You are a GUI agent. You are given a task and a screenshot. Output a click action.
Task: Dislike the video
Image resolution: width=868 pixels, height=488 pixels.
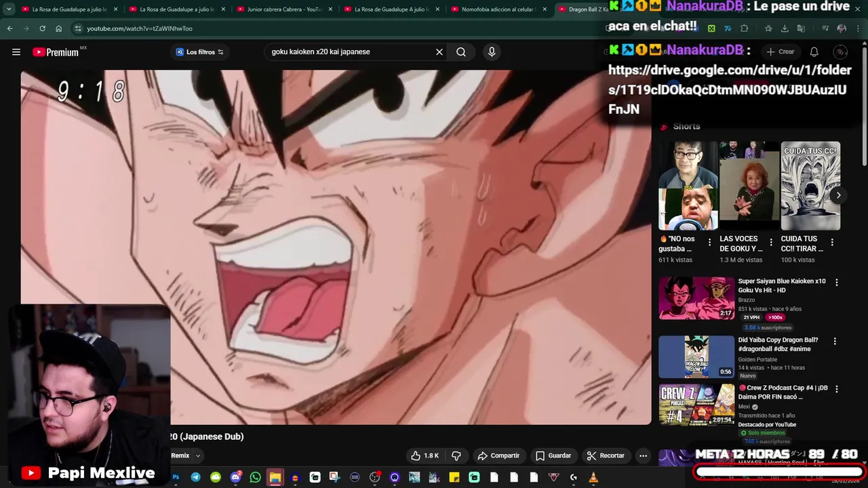(x=456, y=455)
